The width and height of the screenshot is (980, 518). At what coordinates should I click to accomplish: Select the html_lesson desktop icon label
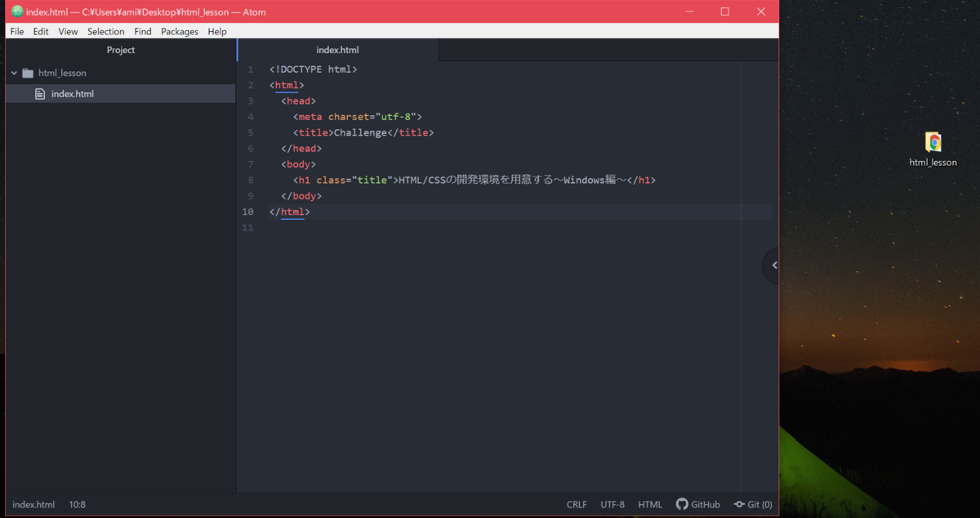pyautogui.click(x=933, y=163)
